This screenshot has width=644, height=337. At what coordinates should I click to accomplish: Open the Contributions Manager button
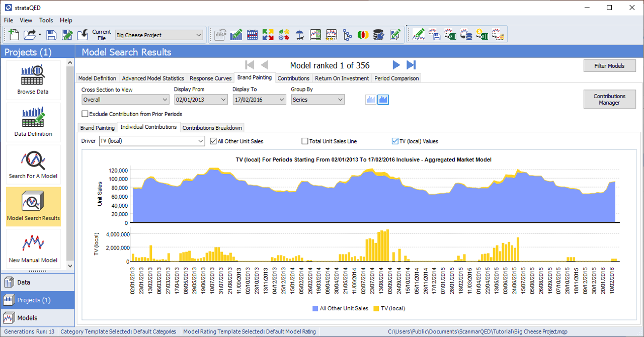[609, 99]
